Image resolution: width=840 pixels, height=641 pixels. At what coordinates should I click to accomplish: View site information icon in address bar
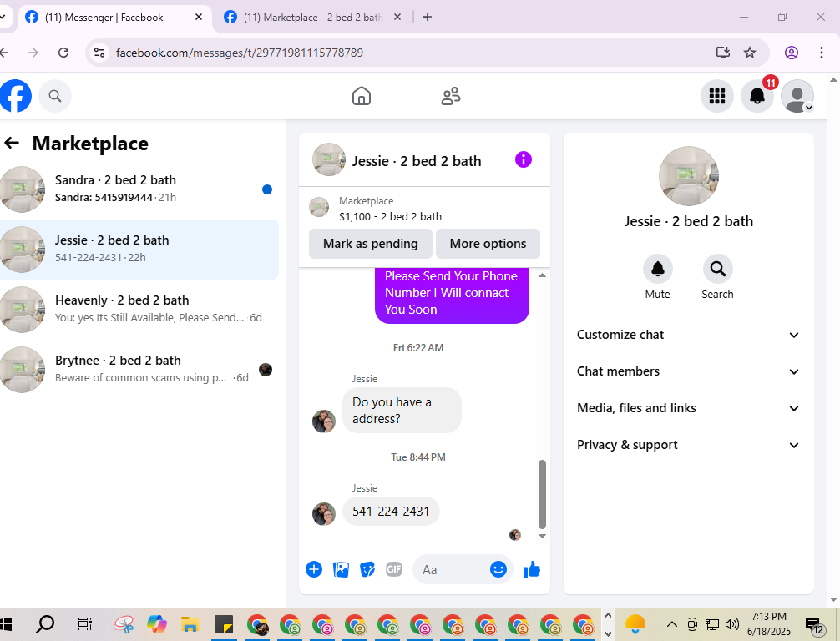pyautogui.click(x=99, y=53)
